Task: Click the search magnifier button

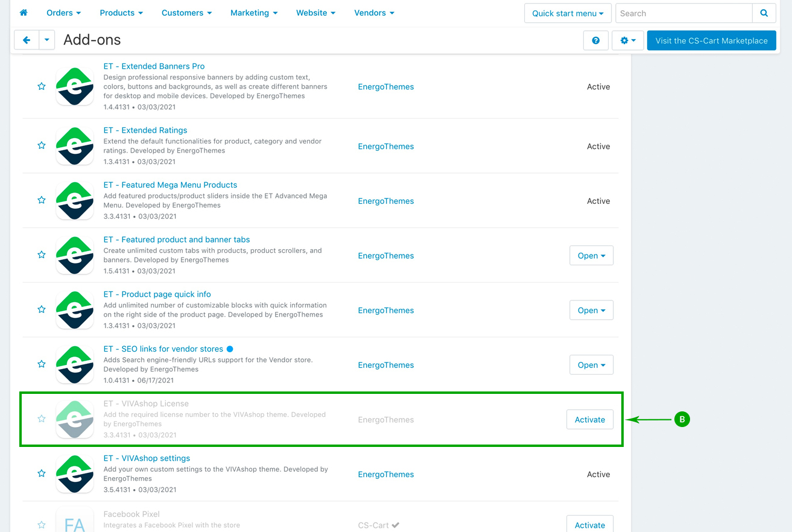Action: point(764,13)
